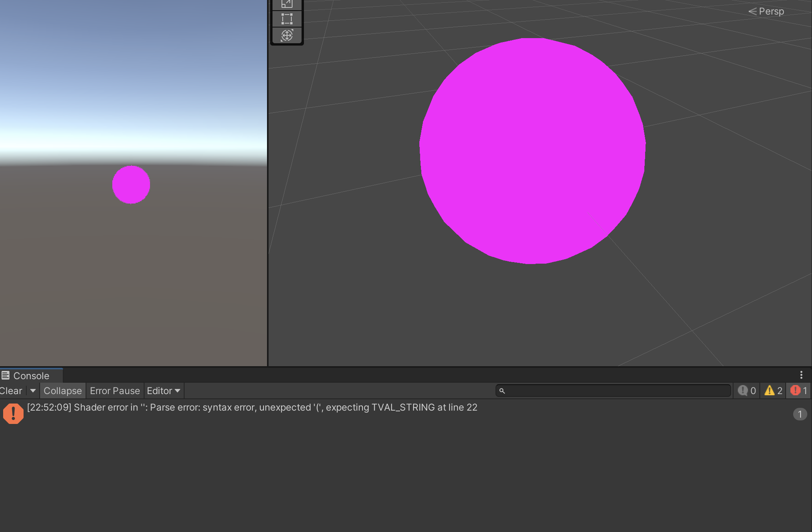The height and width of the screenshot is (532, 812).
Task: Click the Persp perspective toggle arrow
Action: coord(752,11)
